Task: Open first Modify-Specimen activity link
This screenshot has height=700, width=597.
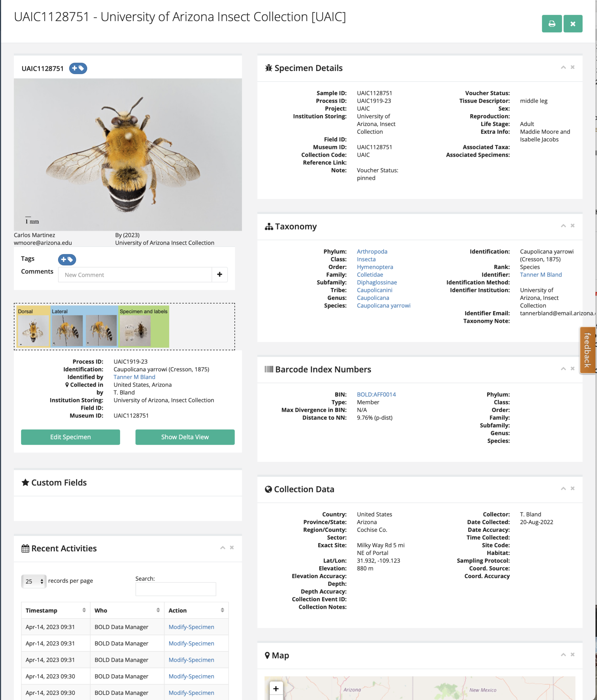Action: point(191,627)
